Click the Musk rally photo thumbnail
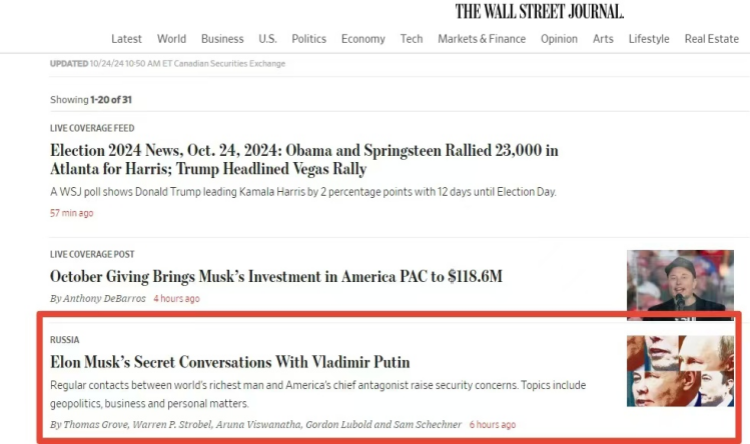Viewport: 750px width, 444px height. click(679, 283)
